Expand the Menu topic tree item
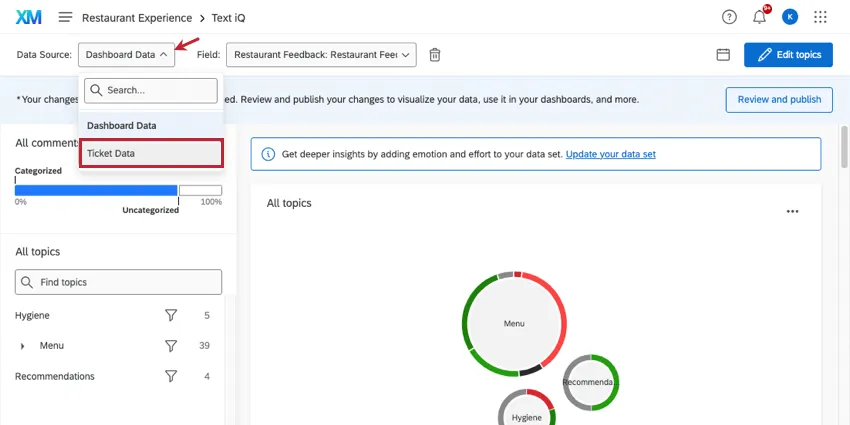 [23, 346]
